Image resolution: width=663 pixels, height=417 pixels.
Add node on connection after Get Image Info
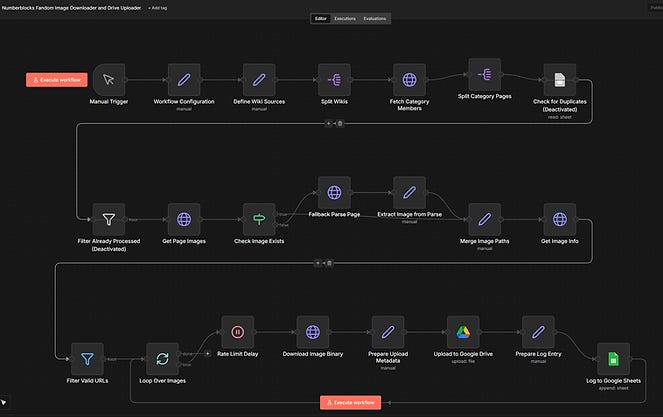tap(318, 263)
